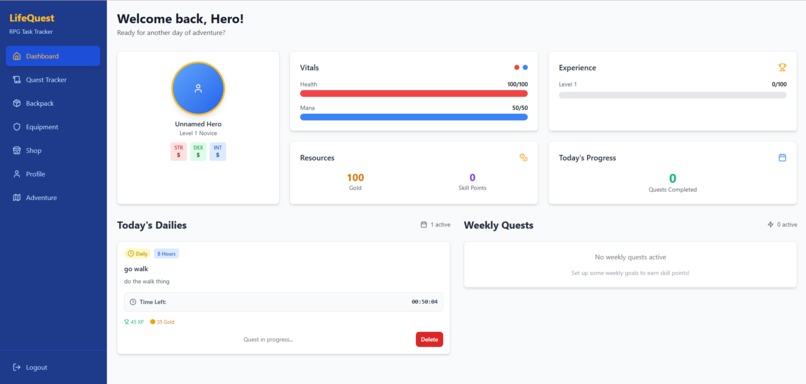
Task: Click the Backpack box icon
Action: pyautogui.click(x=17, y=103)
